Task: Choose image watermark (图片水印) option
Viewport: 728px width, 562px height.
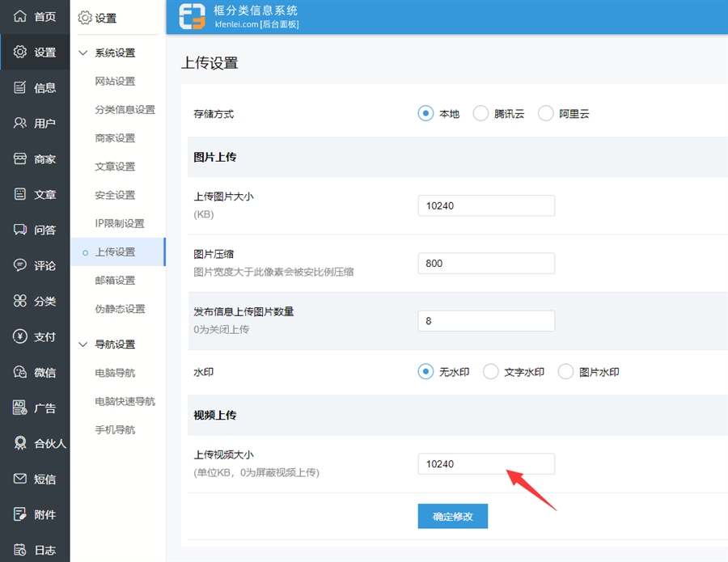Action: coord(566,372)
